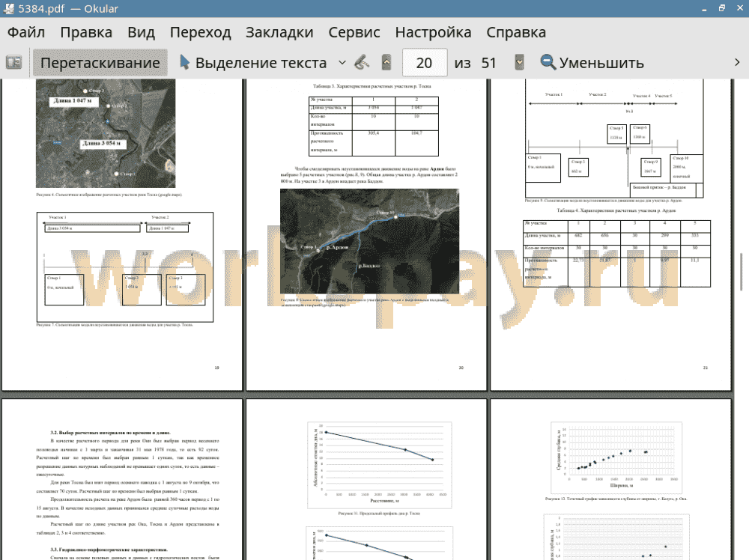The image size is (749, 560).
Task: Click the Уменьшить zoom out button
Action: [592, 63]
